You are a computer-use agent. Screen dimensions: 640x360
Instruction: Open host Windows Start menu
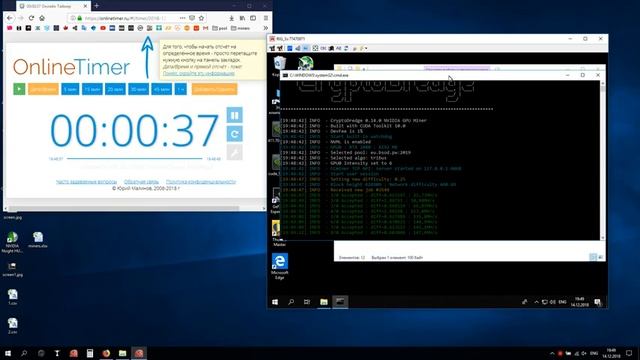click(x=8, y=353)
